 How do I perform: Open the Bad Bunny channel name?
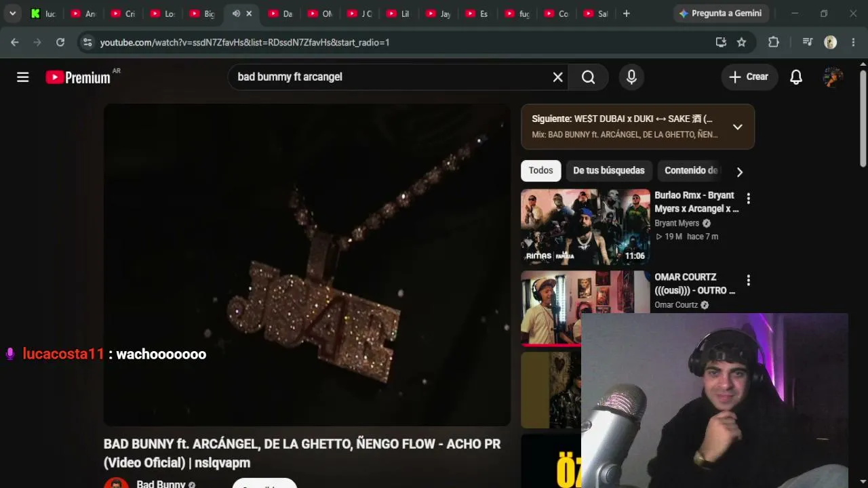[x=161, y=484]
